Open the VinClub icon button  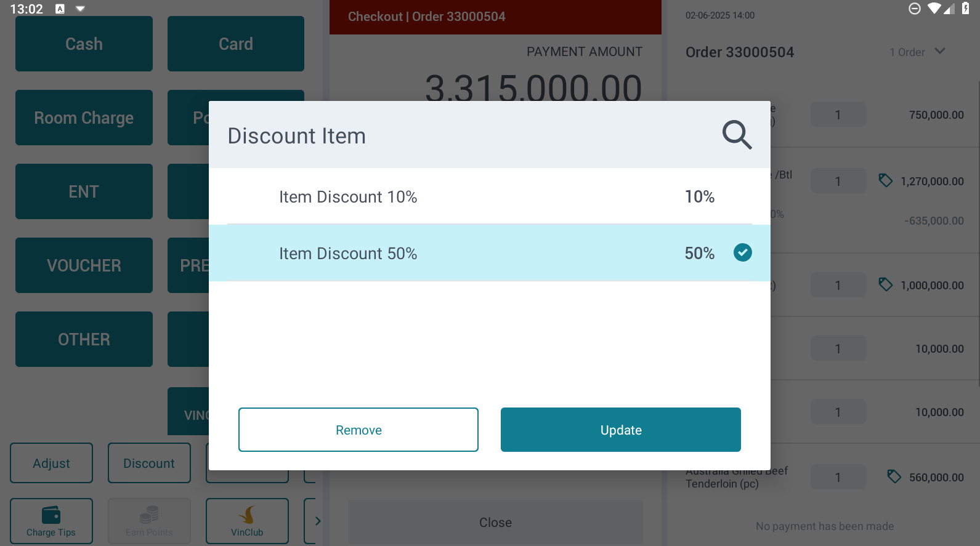(247, 515)
